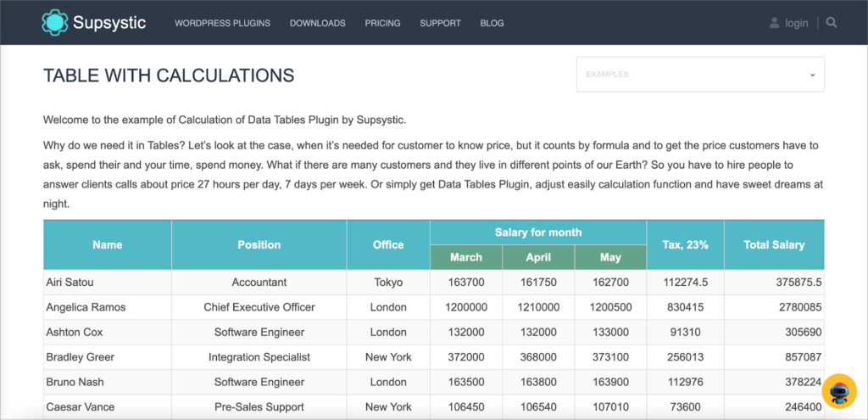Screen dimensions: 868x420
Task: Click the Tax, 23% column header
Action: 685,245
